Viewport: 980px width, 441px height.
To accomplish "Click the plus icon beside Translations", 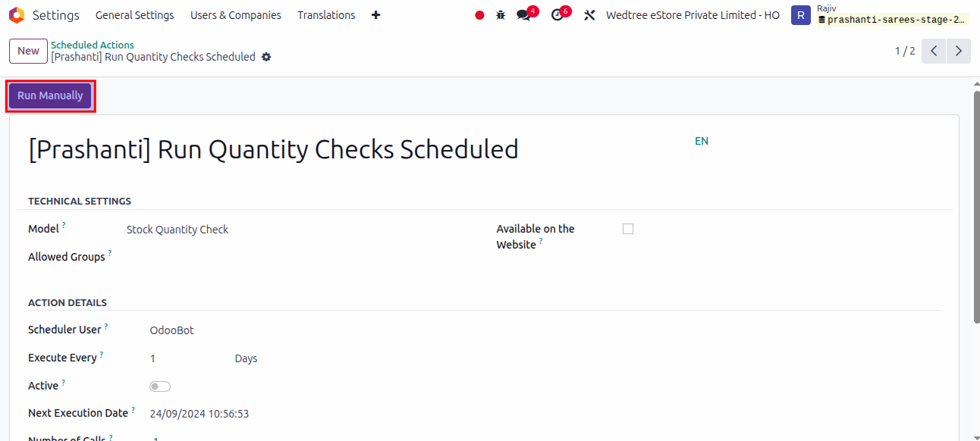I will pos(375,15).
